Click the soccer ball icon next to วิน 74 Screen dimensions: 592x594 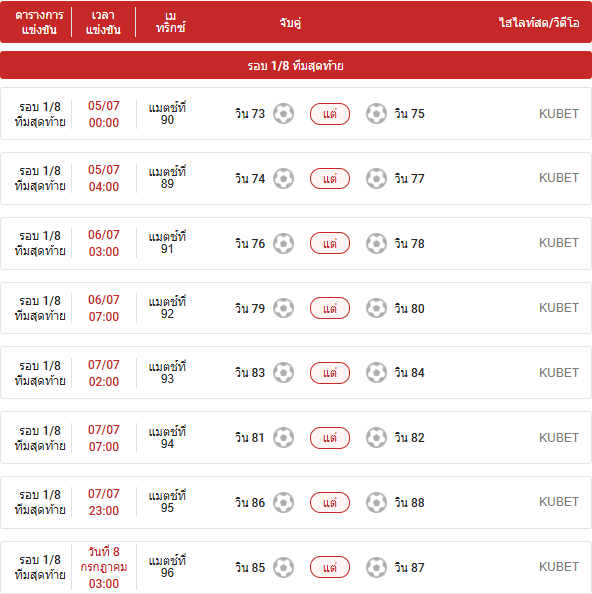click(x=284, y=178)
